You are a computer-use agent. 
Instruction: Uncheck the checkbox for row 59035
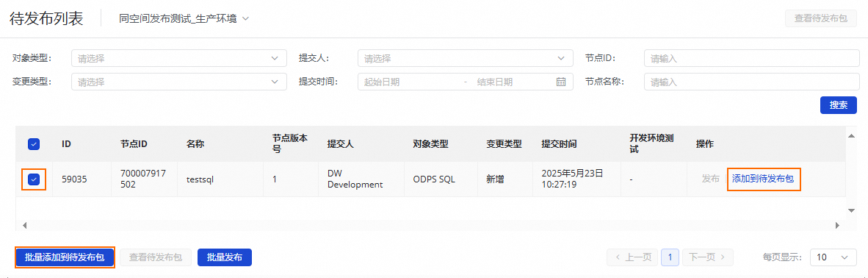(x=34, y=179)
